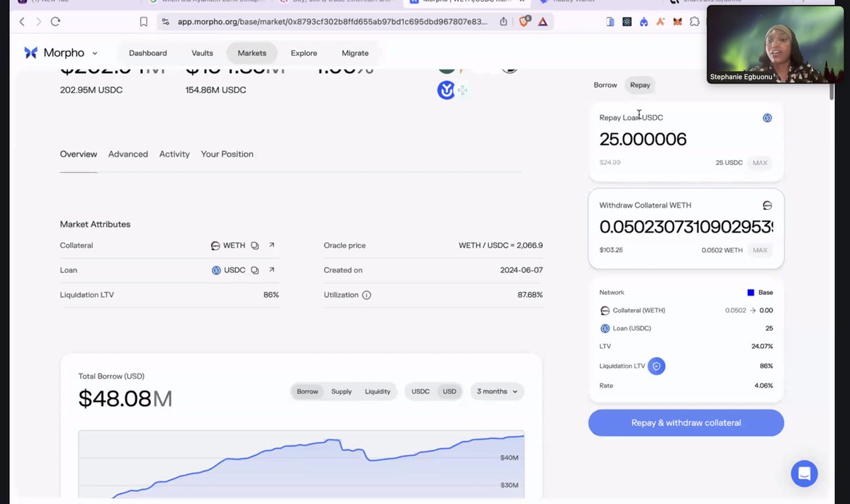The image size is (850, 504).
Task: Click the WETH icon in Withdraw Collateral box
Action: [x=767, y=206]
